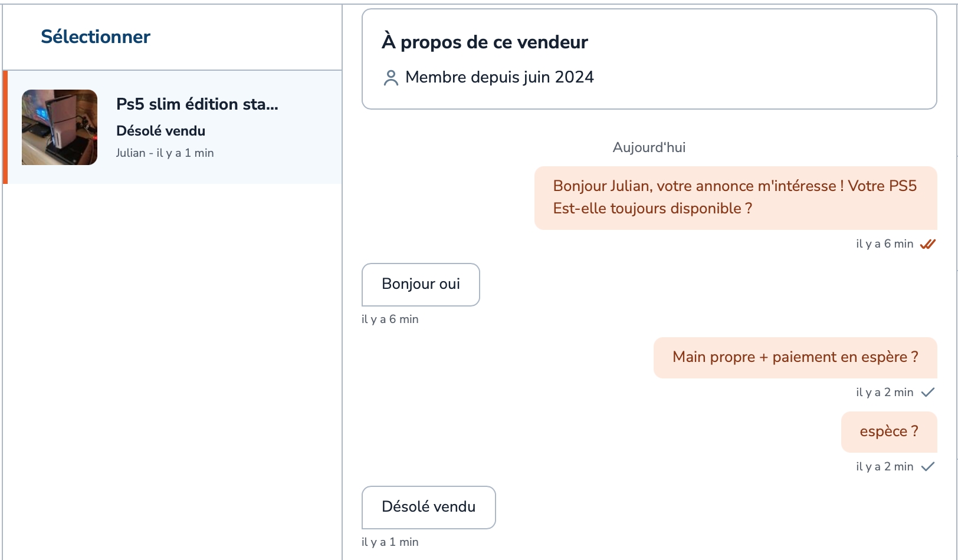Viewport: 958px width, 560px height.
Task: Click checkmark below the "espèce ?" message
Action: coord(928,467)
